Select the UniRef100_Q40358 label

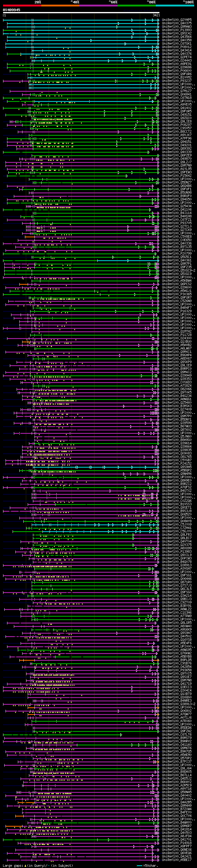coord(177,40)
